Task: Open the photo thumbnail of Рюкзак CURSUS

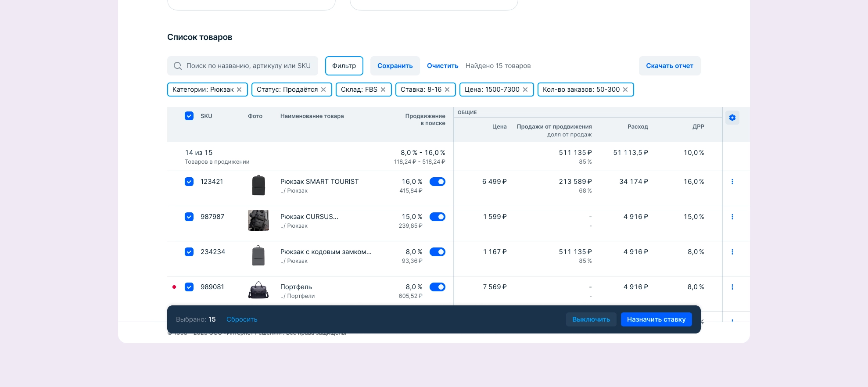Action: 258,220
